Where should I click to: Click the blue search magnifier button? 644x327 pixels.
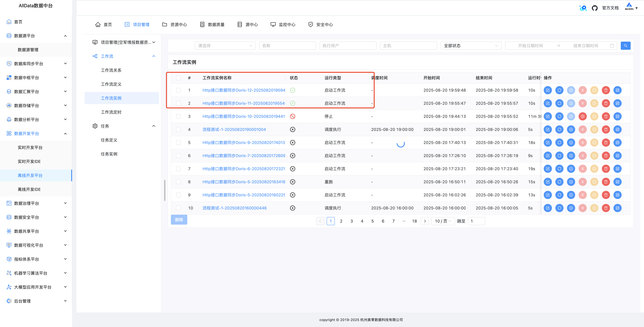[x=625, y=46]
